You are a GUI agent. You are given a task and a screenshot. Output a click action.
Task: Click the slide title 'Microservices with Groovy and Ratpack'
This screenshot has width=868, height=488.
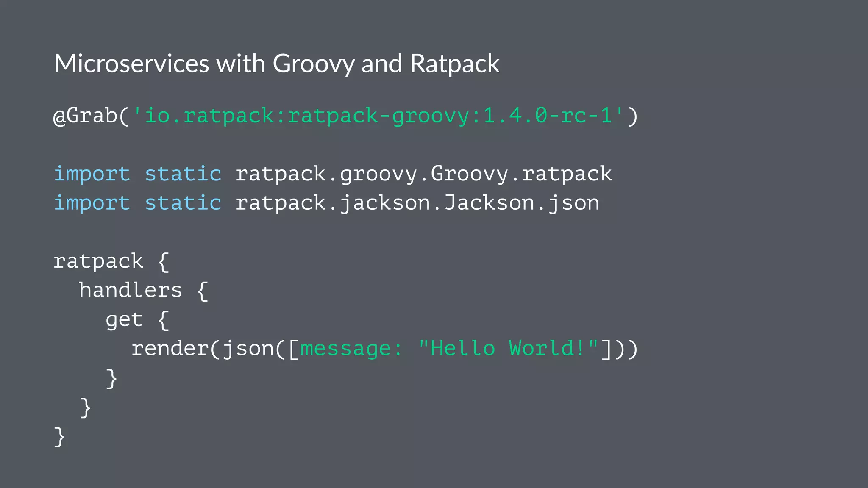(277, 64)
